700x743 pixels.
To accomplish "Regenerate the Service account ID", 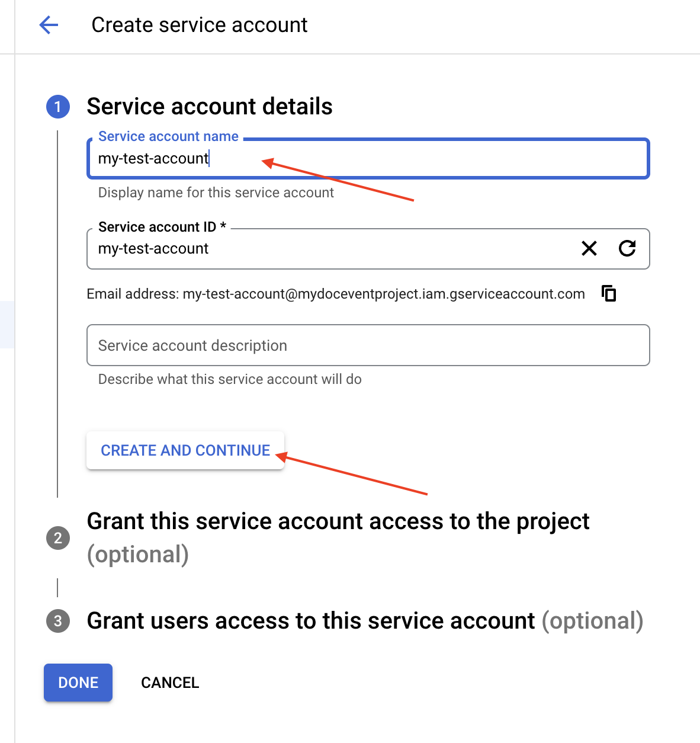I will [627, 248].
